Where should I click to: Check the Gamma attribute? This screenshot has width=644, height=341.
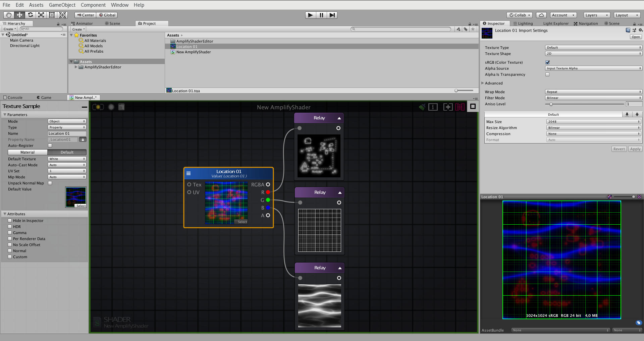pyautogui.click(x=10, y=233)
